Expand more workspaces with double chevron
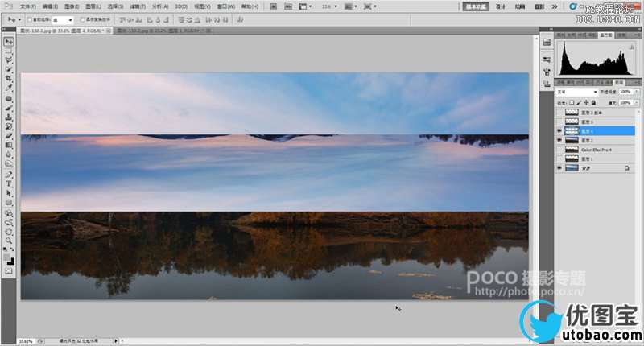 555,6
